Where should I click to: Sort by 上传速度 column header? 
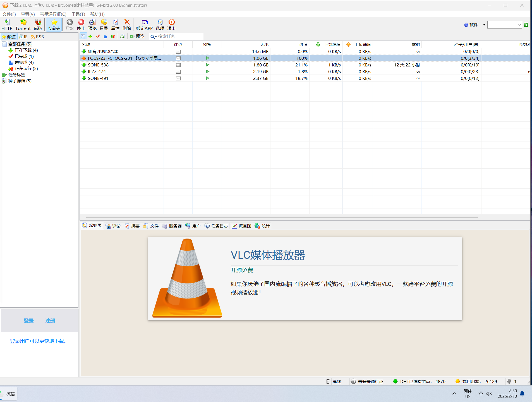tap(358, 44)
